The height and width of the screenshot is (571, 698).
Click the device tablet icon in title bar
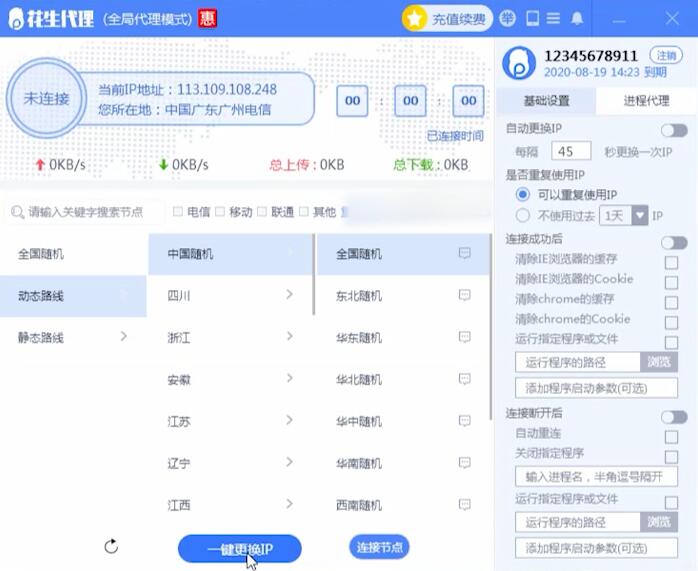[x=532, y=18]
